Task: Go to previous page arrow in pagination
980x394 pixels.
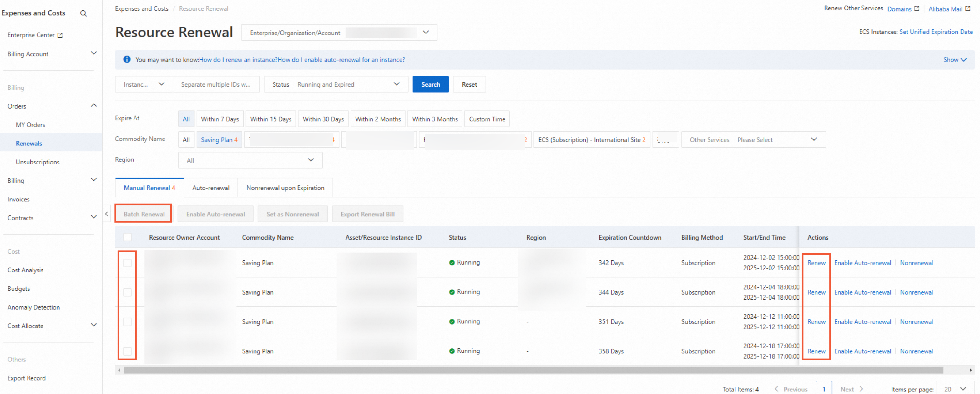Action: click(x=776, y=389)
